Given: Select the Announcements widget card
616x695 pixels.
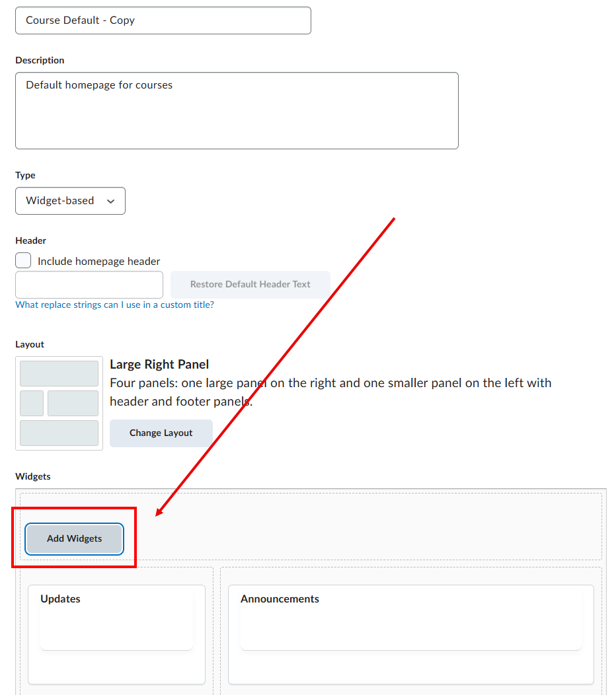Looking at the screenshot, I should (x=410, y=633).
